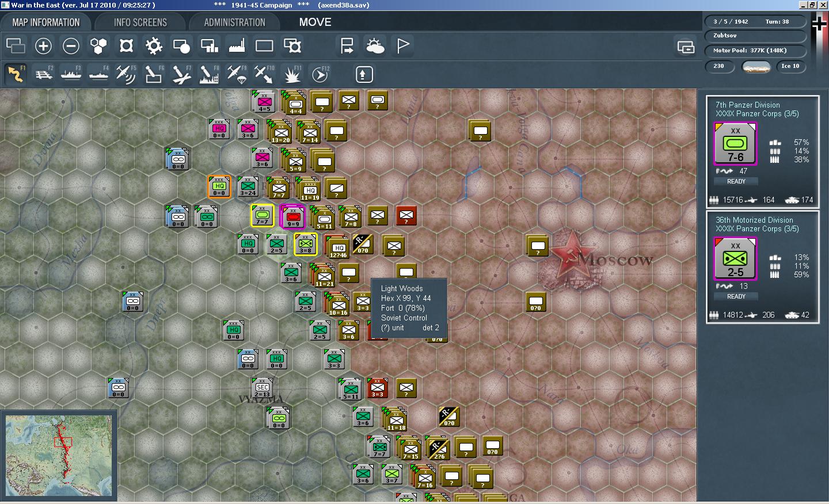Screen dimensions: 829x504
Task: Show the factory locations icon
Action: (237, 45)
